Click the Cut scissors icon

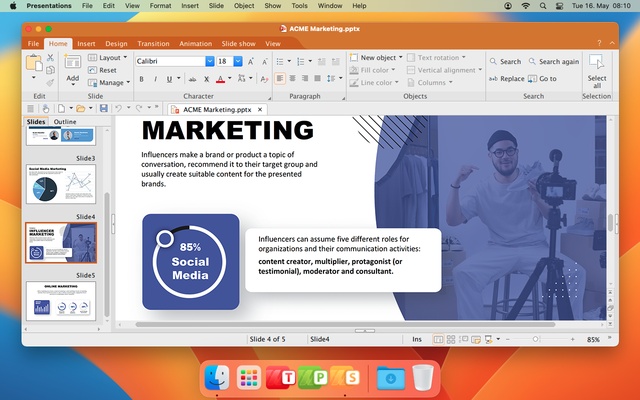click(x=50, y=58)
